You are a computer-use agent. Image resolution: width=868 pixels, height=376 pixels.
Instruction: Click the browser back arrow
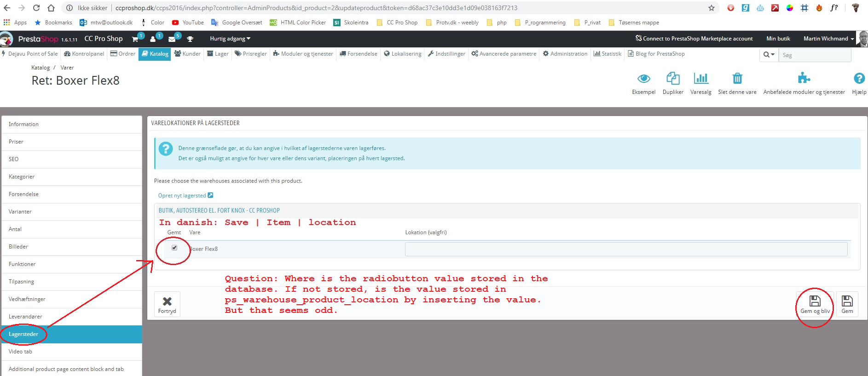click(x=7, y=8)
